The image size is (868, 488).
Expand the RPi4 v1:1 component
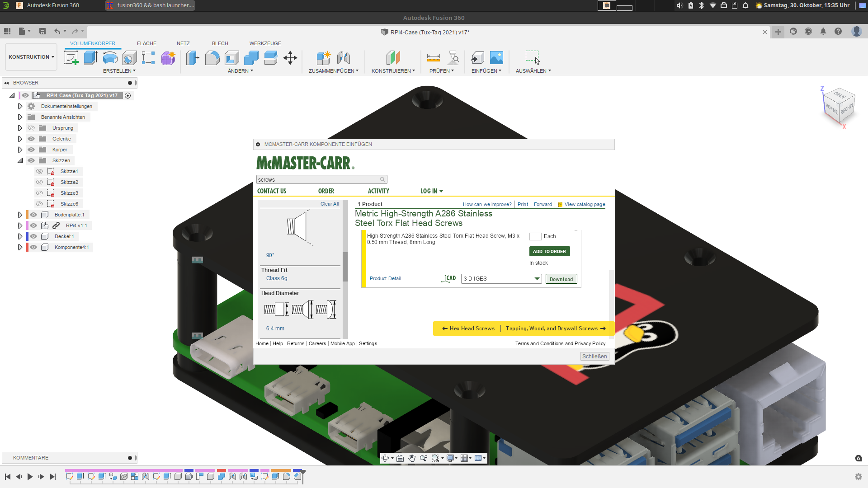tap(20, 225)
